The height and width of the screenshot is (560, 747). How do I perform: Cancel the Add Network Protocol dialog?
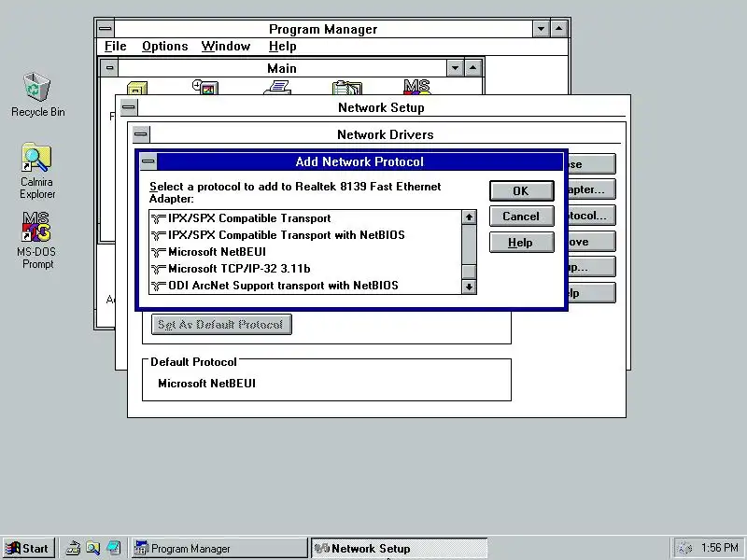pos(522,217)
